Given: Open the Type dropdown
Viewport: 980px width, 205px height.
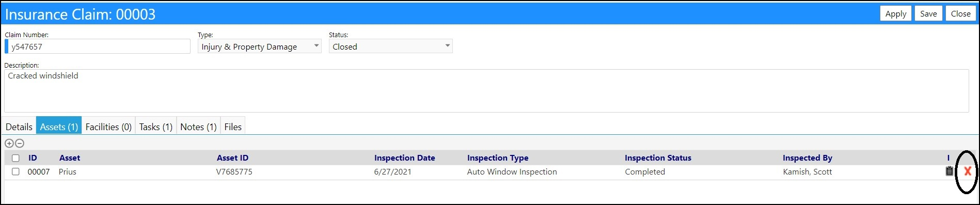Looking at the screenshot, I should (260, 46).
